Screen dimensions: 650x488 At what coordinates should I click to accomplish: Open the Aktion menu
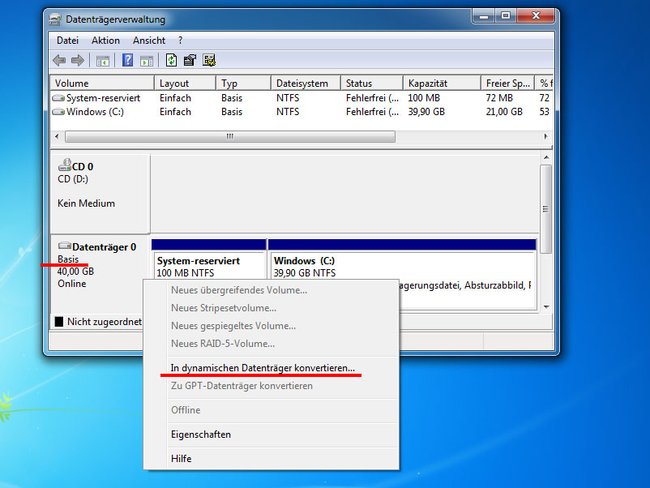[x=106, y=41]
